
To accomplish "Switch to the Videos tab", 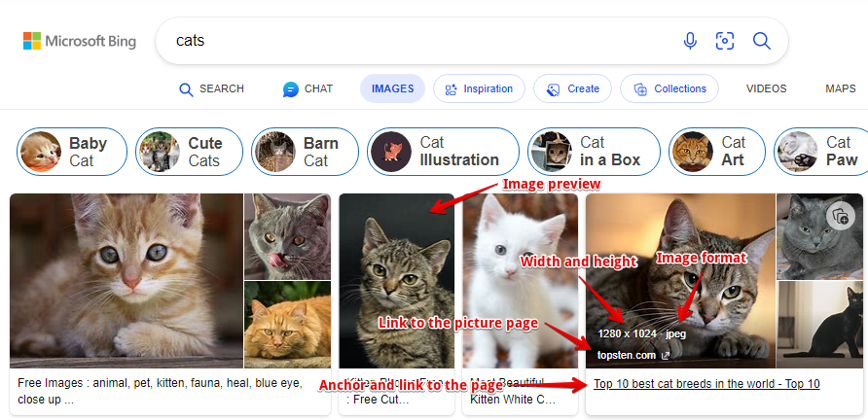I will [x=766, y=88].
